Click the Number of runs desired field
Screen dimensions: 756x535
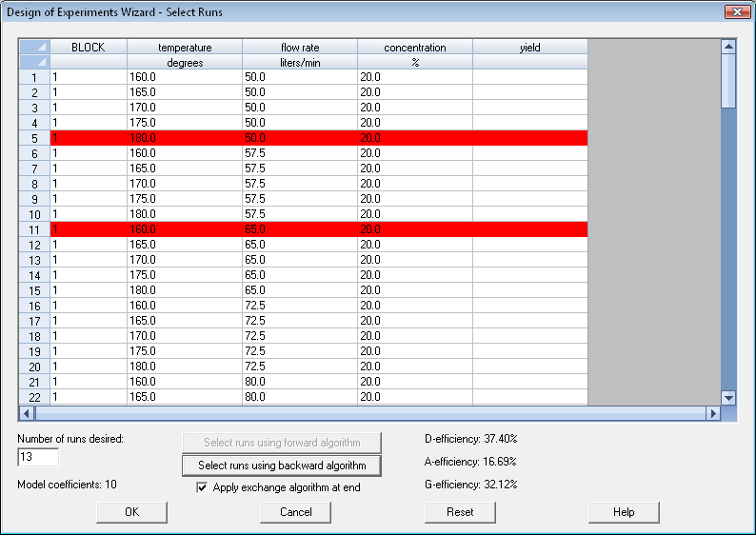click(x=38, y=458)
